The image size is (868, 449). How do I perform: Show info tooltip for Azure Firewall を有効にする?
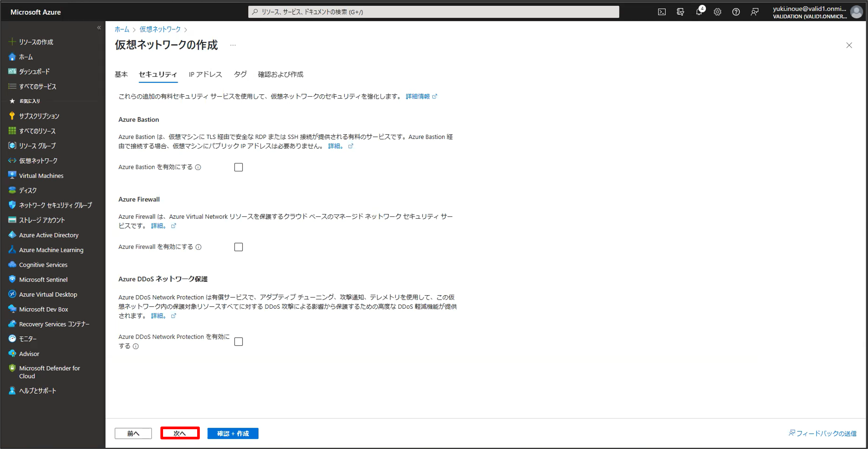[198, 247]
